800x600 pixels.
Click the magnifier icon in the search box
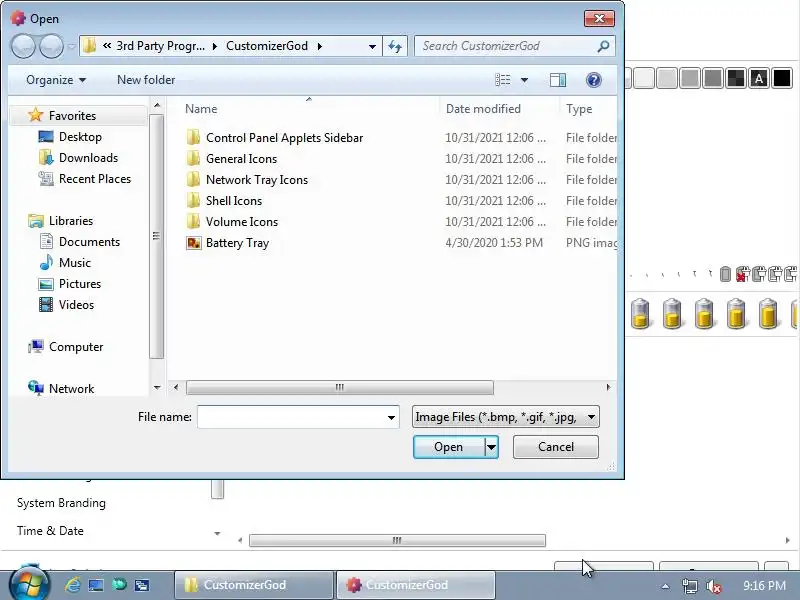coord(603,46)
